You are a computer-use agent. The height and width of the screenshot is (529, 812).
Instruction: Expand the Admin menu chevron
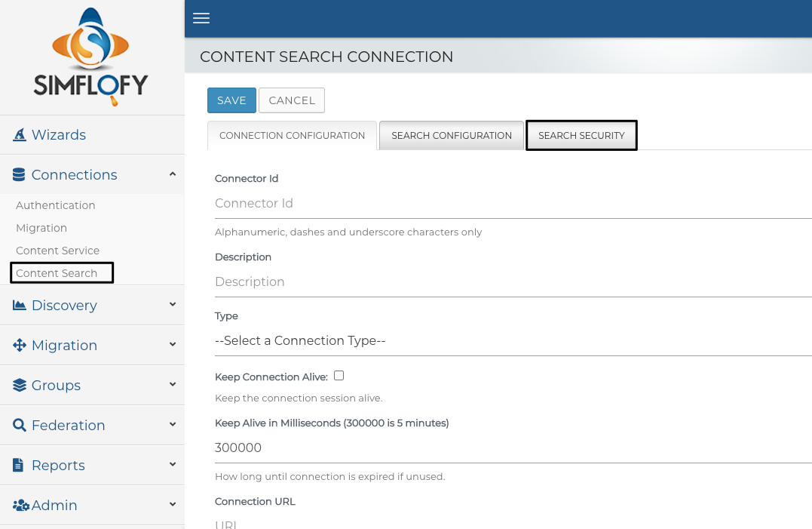(x=173, y=504)
